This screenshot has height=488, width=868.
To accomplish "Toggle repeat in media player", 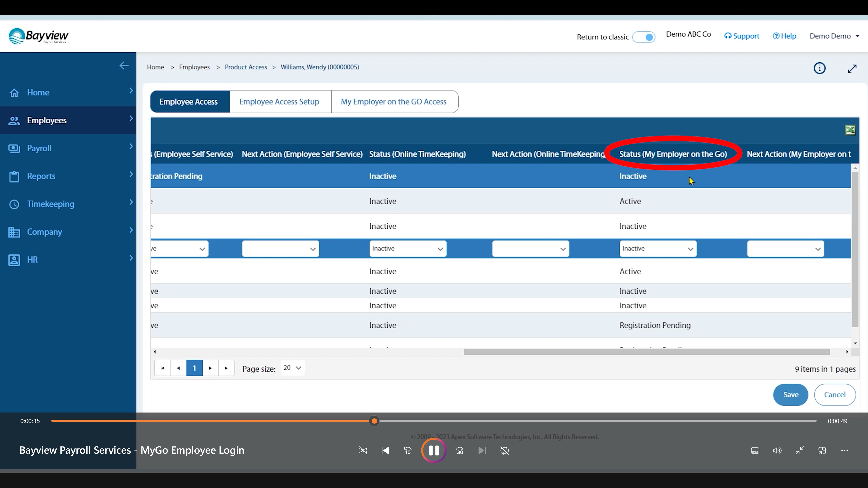I will (505, 451).
